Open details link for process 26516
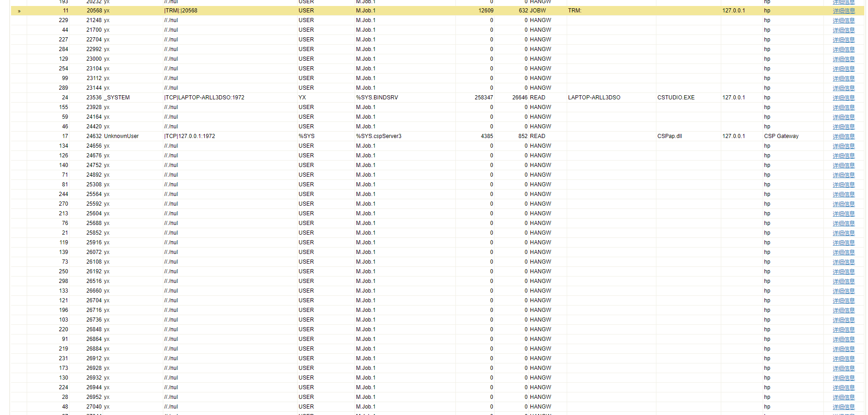The image size is (868, 415). [844, 281]
